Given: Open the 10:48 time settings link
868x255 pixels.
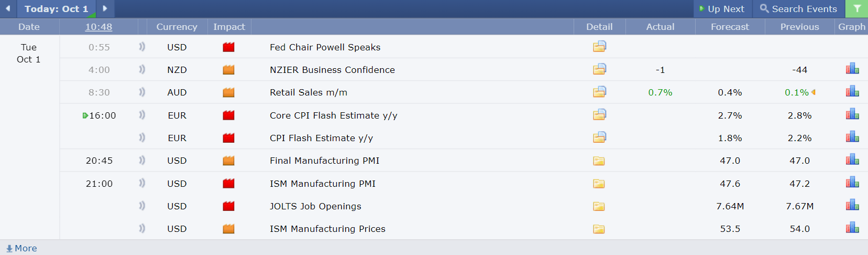Looking at the screenshot, I should (98, 27).
